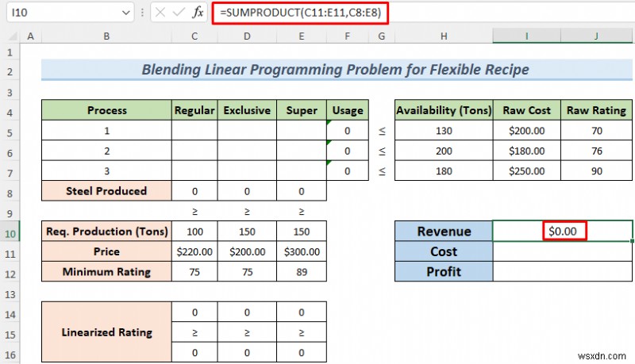Select price $220.00
Viewport: 635px width, 364px height.
tap(194, 251)
